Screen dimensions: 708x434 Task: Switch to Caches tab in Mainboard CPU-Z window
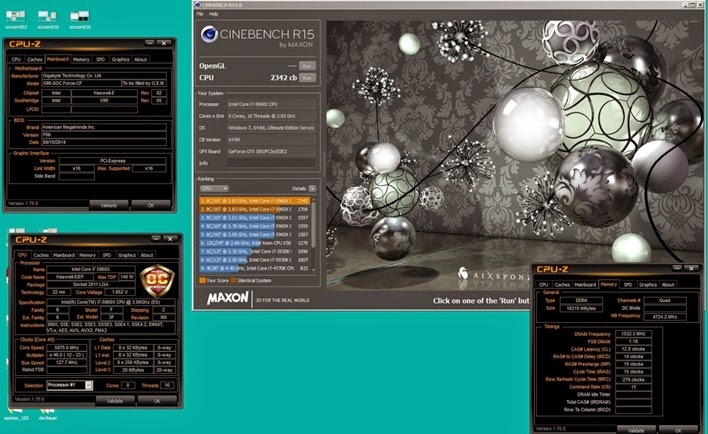[34, 59]
